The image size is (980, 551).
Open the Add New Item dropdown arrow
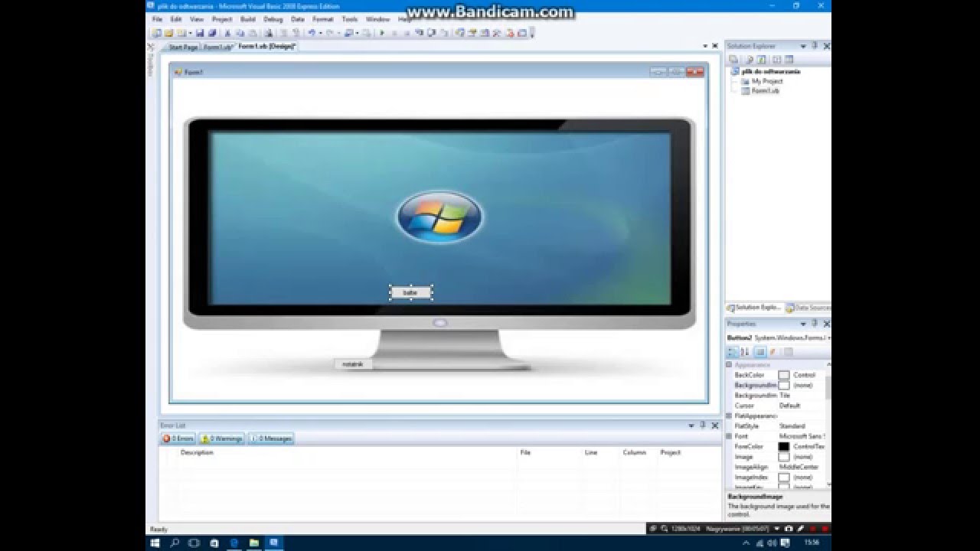point(191,33)
